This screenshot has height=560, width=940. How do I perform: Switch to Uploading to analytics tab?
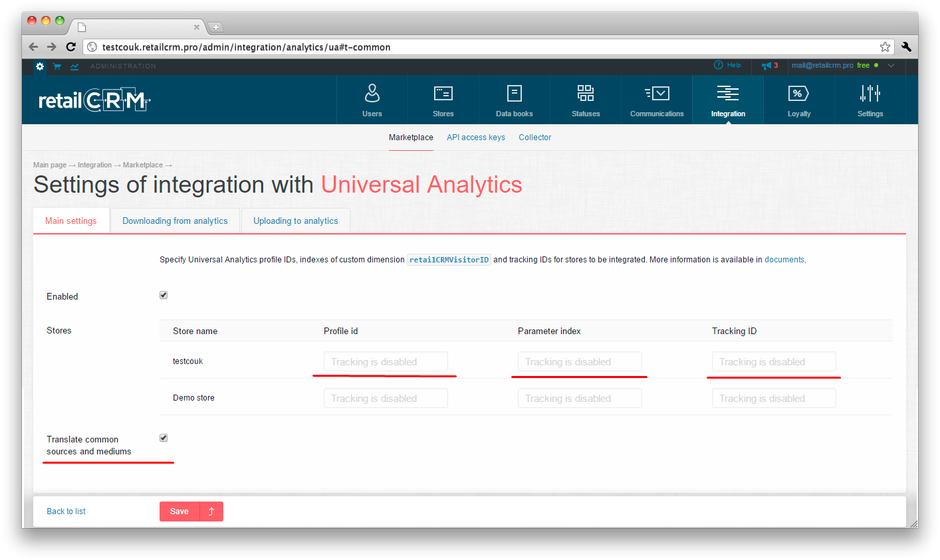(296, 221)
